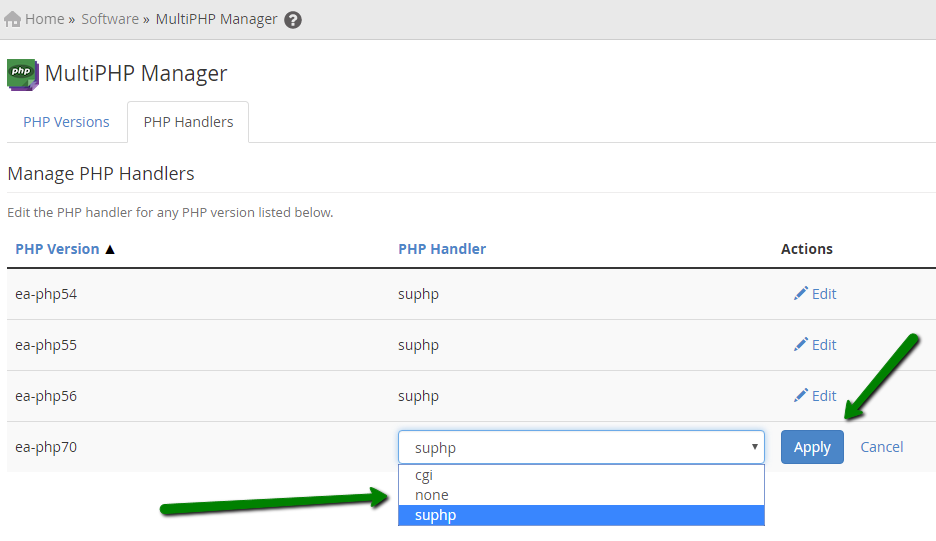Choose cgi from handler list
Image resolution: width=936 pixels, height=541 pixels.
[581, 475]
